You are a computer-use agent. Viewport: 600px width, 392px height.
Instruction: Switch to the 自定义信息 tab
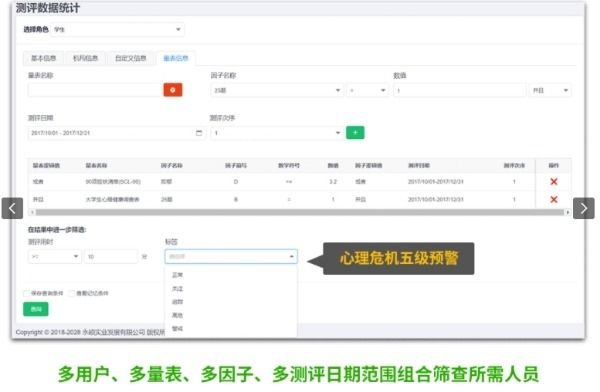pos(131,58)
